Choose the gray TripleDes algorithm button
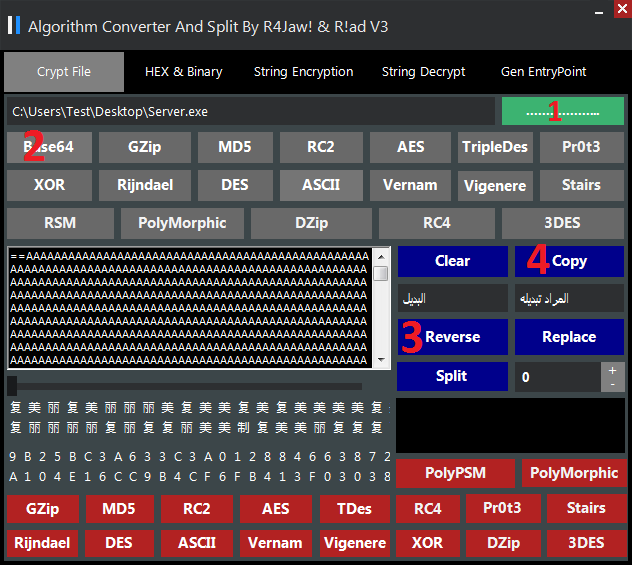The width and height of the screenshot is (632, 565). [494, 147]
